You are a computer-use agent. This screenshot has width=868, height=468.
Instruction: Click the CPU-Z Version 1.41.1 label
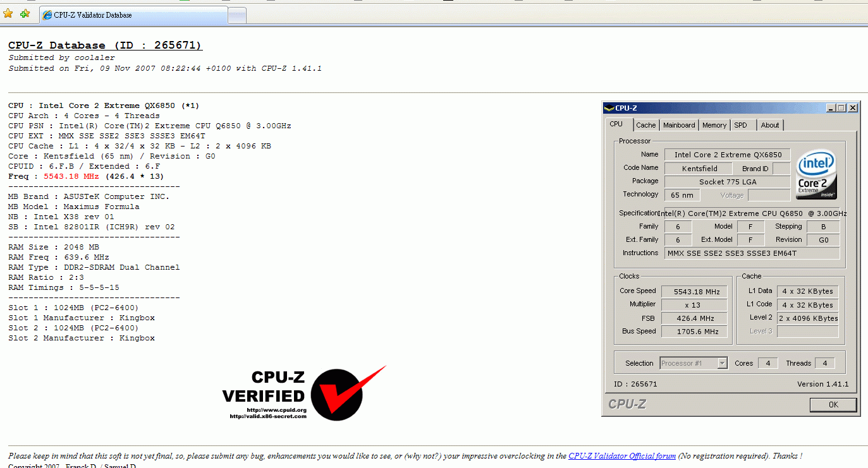click(822, 384)
